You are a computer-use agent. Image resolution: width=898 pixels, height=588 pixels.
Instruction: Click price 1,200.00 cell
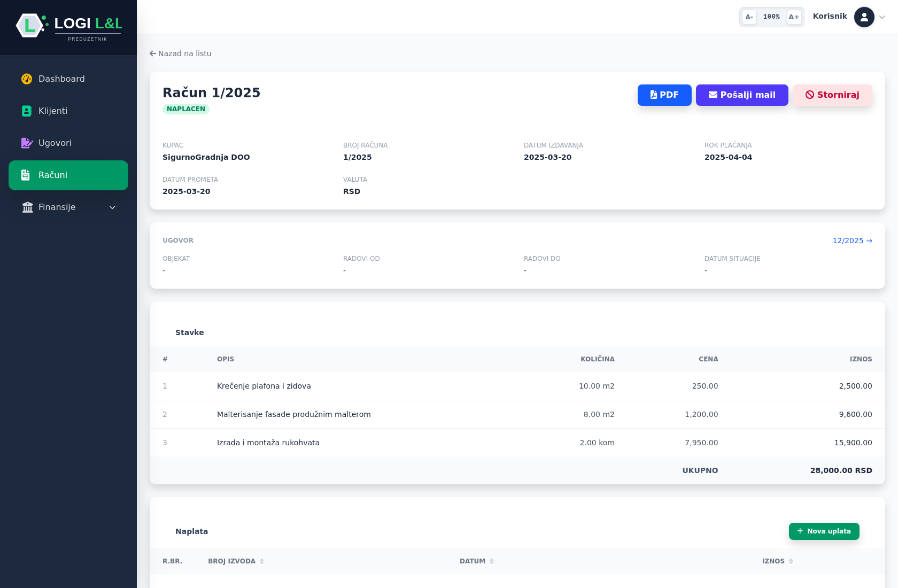tap(701, 414)
